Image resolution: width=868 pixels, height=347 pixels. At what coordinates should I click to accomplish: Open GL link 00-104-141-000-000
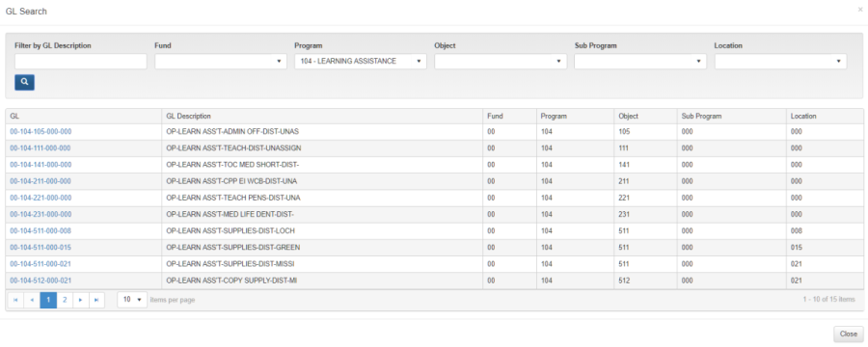(41, 165)
